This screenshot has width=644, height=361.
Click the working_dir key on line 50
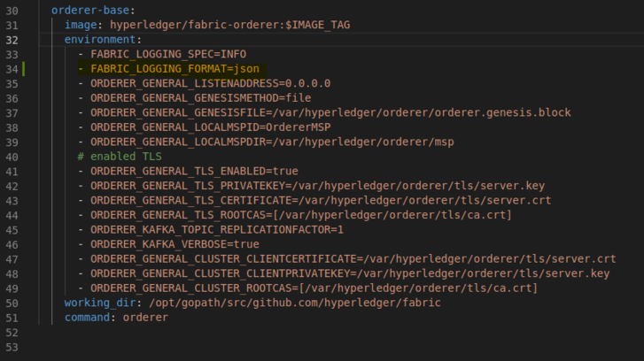(100, 303)
